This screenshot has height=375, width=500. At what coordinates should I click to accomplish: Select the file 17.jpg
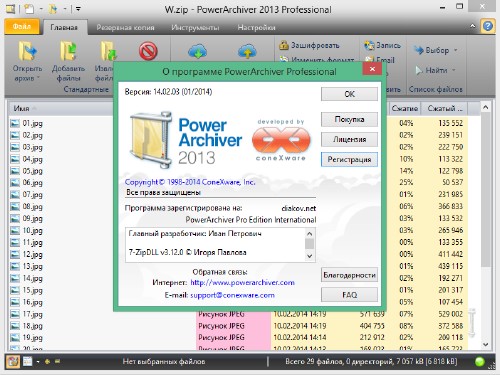click(33, 314)
